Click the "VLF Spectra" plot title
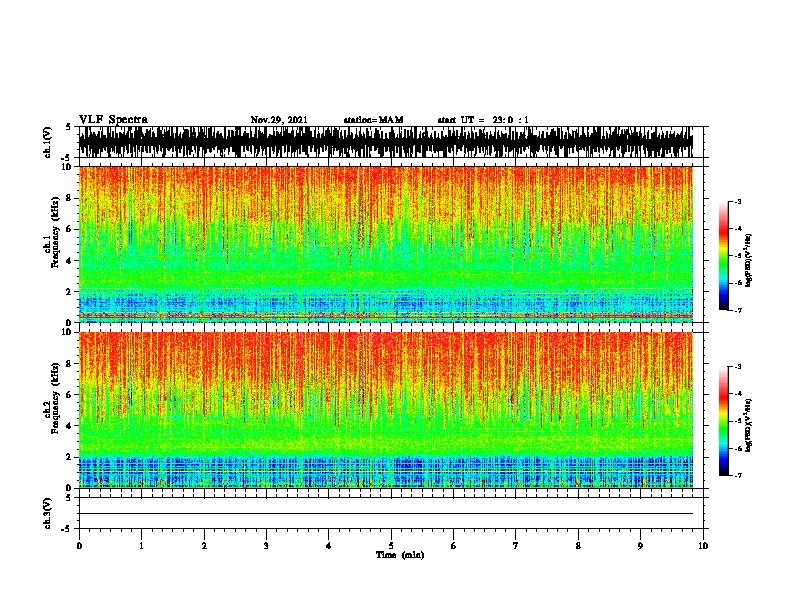792x612 pixels. click(113, 120)
